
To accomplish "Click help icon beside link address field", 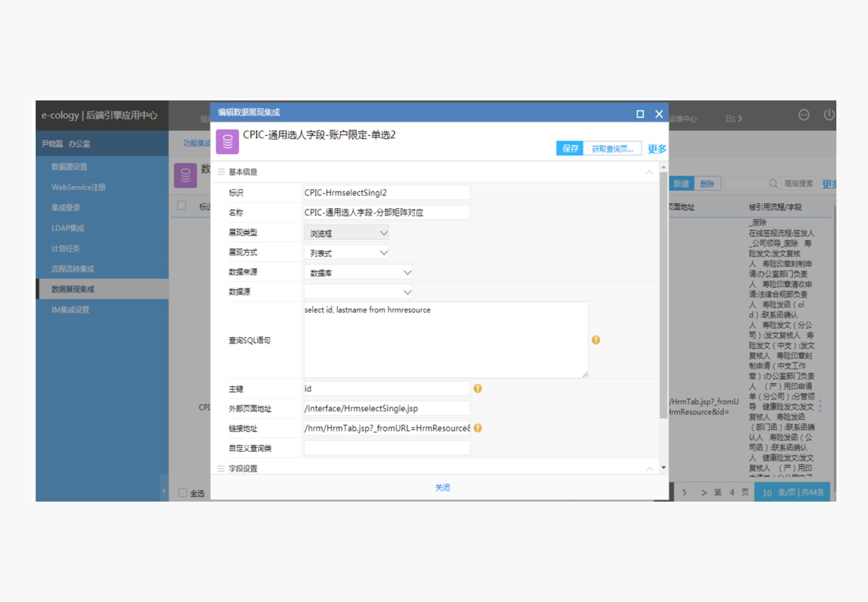I will [x=477, y=428].
